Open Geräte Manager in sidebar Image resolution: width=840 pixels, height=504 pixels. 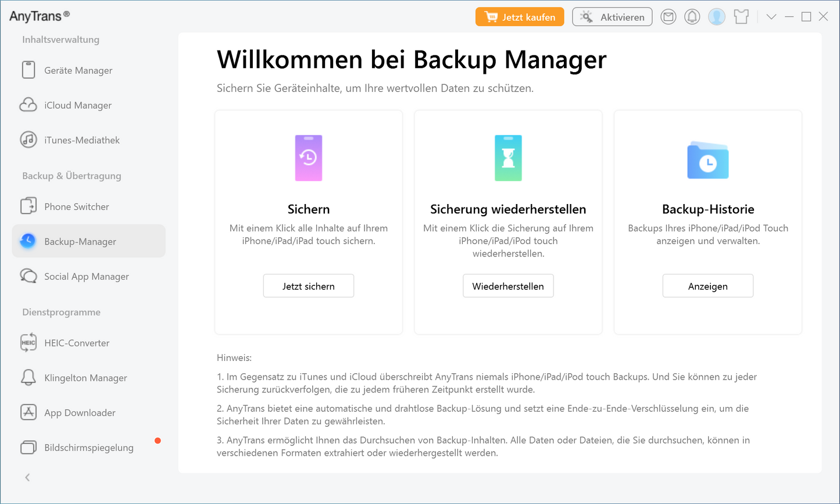tap(78, 70)
